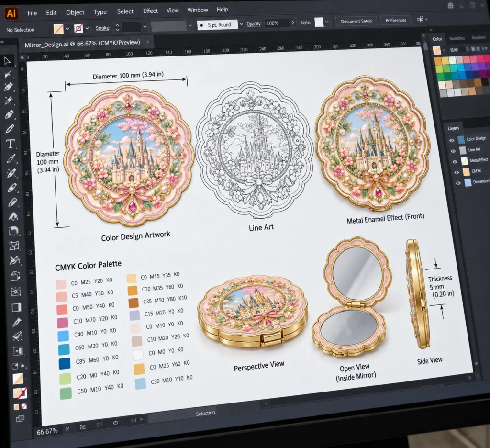Open the stroke weight dropdown
This screenshot has width=490, height=448.
click(x=145, y=27)
